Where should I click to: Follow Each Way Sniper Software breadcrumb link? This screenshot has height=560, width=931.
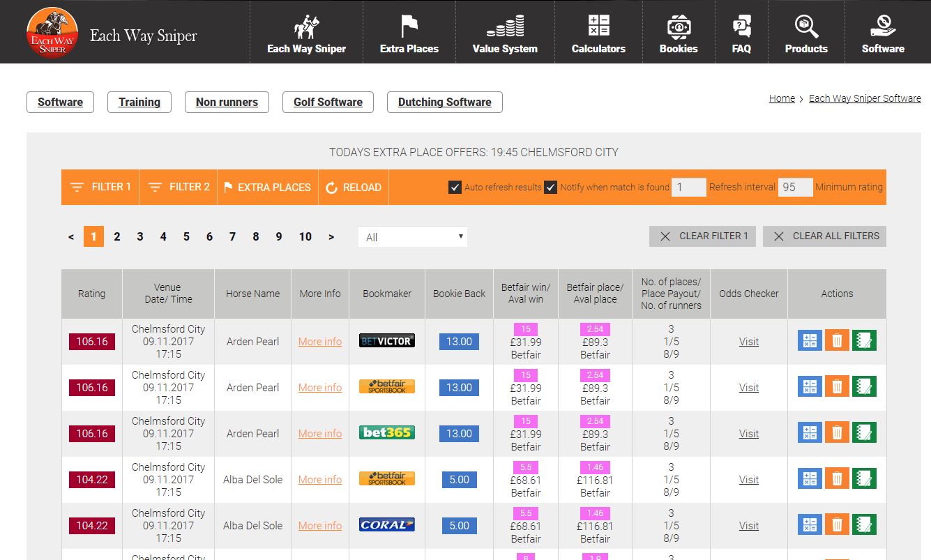click(x=865, y=98)
